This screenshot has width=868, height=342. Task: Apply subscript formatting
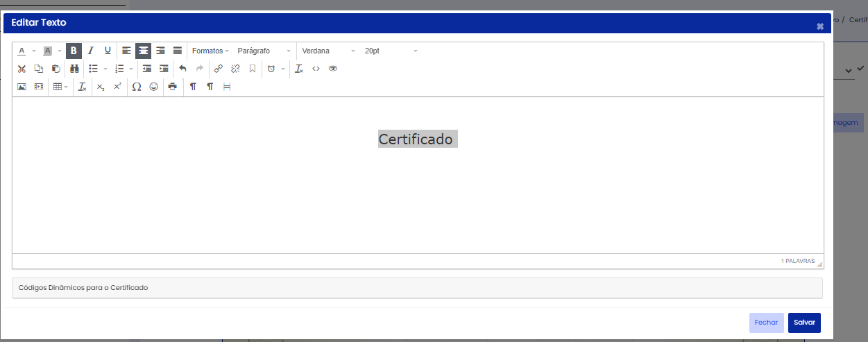pos(101,87)
